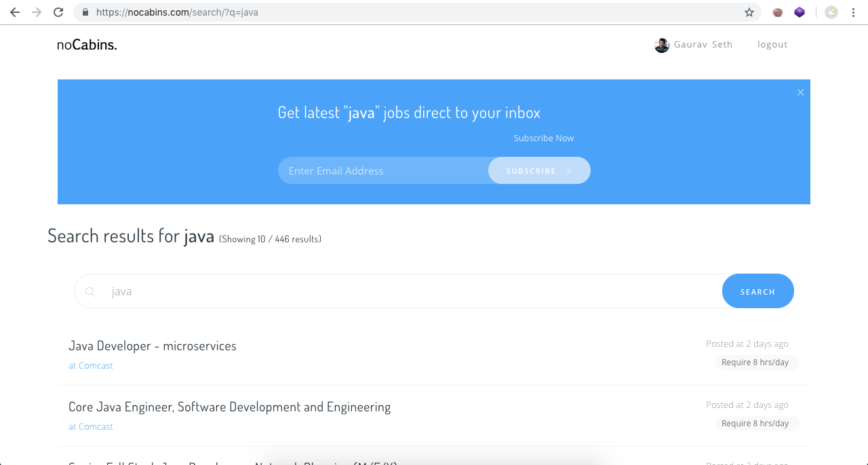Reload the page with refresh icon
Image resolution: width=868 pixels, height=465 pixels.
click(x=58, y=12)
